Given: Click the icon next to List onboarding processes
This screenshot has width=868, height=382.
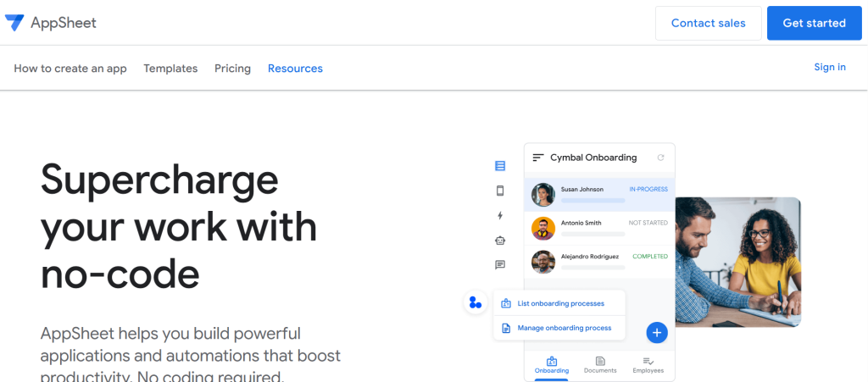Looking at the screenshot, I should [x=505, y=303].
